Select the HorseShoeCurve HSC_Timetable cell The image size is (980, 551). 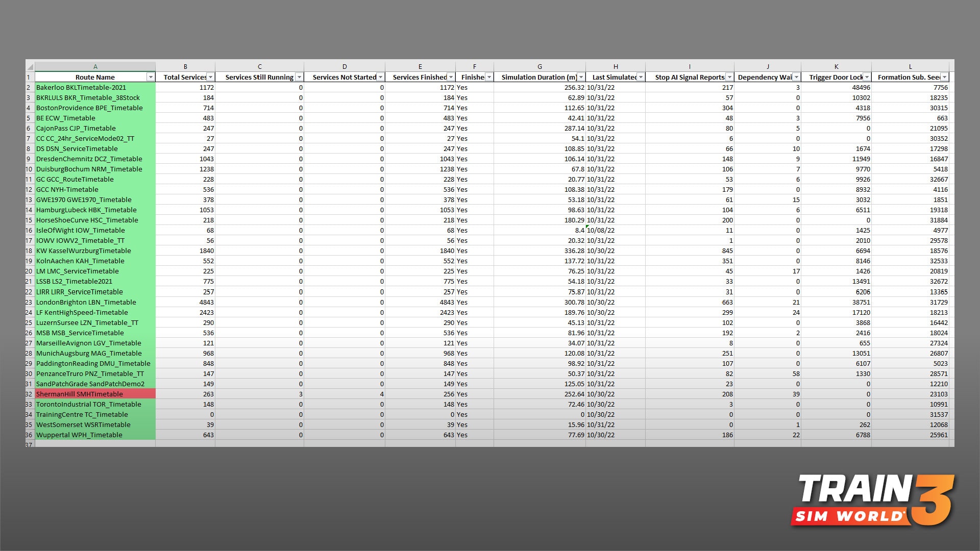pos(95,220)
